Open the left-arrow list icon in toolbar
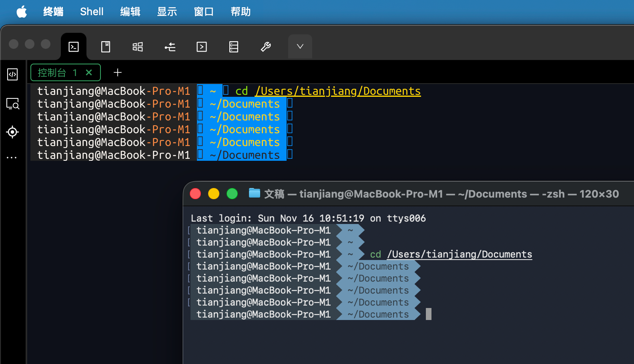This screenshot has height=364, width=634. click(170, 47)
